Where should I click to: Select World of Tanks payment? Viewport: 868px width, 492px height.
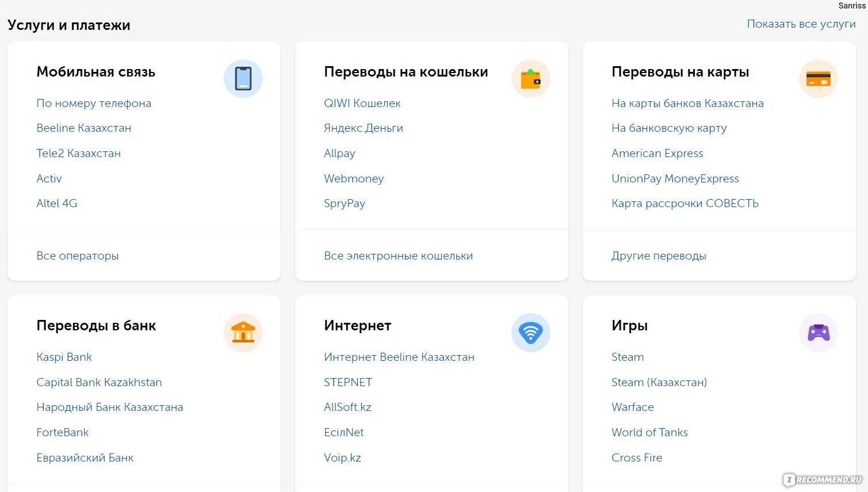(649, 433)
